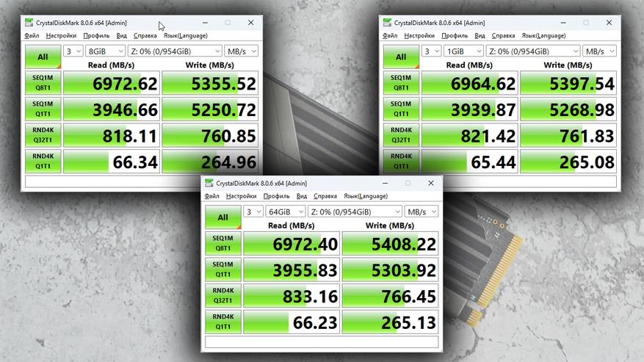Click CrystalDiskMark app icon in 1GiB window title
The image size is (644, 362).
point(387,23)
